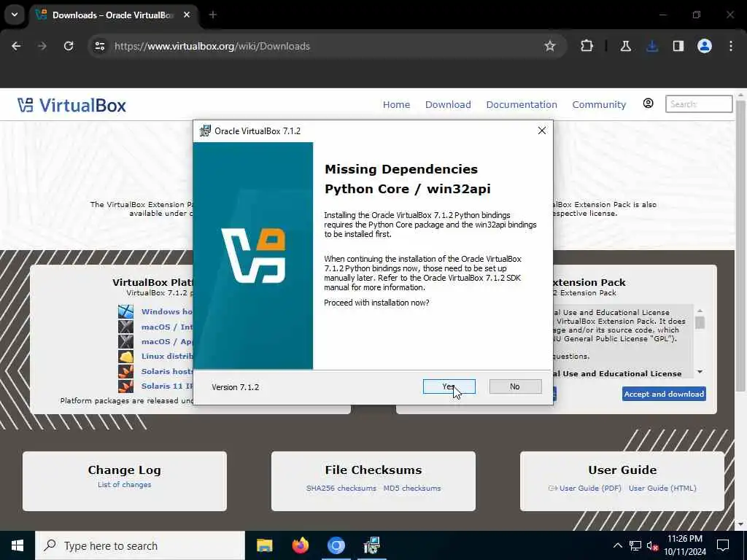The image size is (747, 560).
Task: Open Firefox from the taskbar
Action: 300,545
